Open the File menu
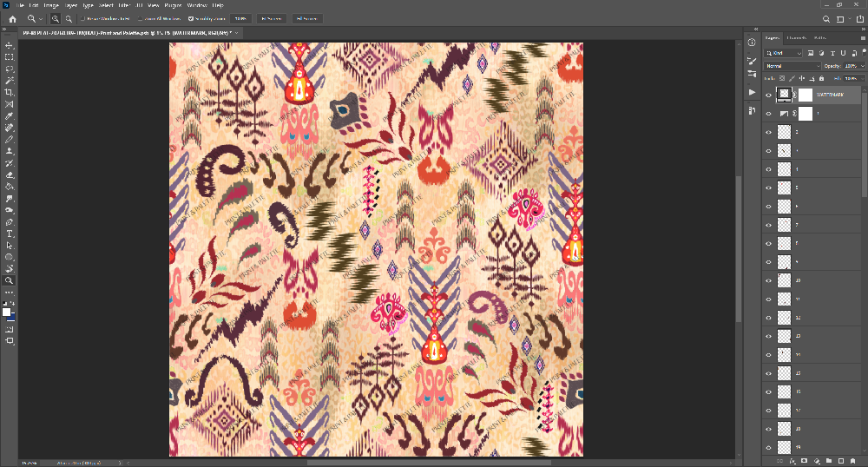The height and width of the screenshot is (467, 868). coord(21,5)
